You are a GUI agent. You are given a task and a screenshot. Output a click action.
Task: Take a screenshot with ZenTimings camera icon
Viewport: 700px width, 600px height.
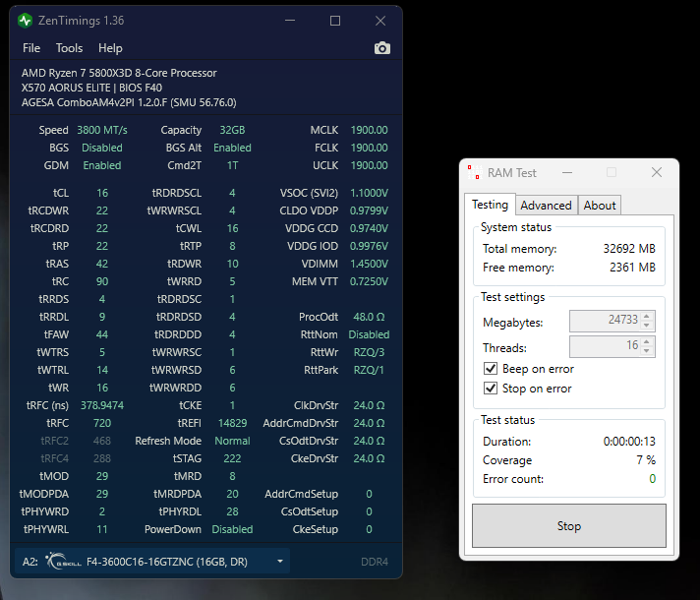[382, 48]
